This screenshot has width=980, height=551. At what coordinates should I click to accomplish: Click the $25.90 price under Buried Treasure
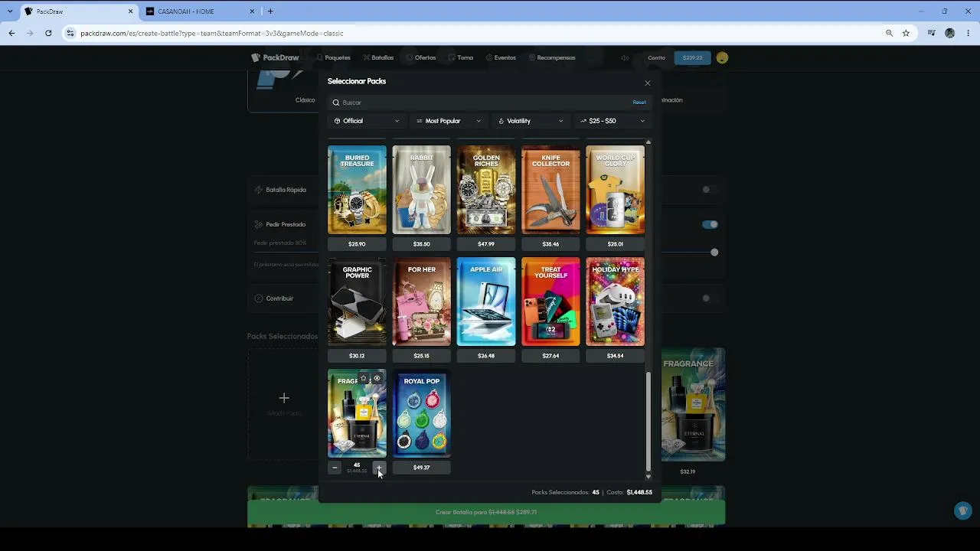coord(357,244)
